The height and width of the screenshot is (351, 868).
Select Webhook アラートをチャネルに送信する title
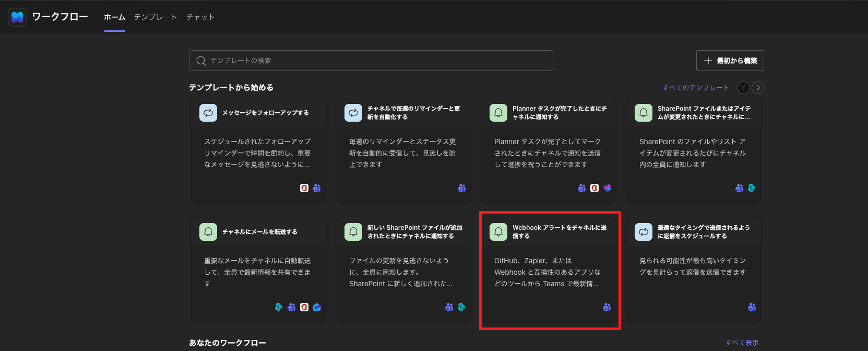click(560, 232)
